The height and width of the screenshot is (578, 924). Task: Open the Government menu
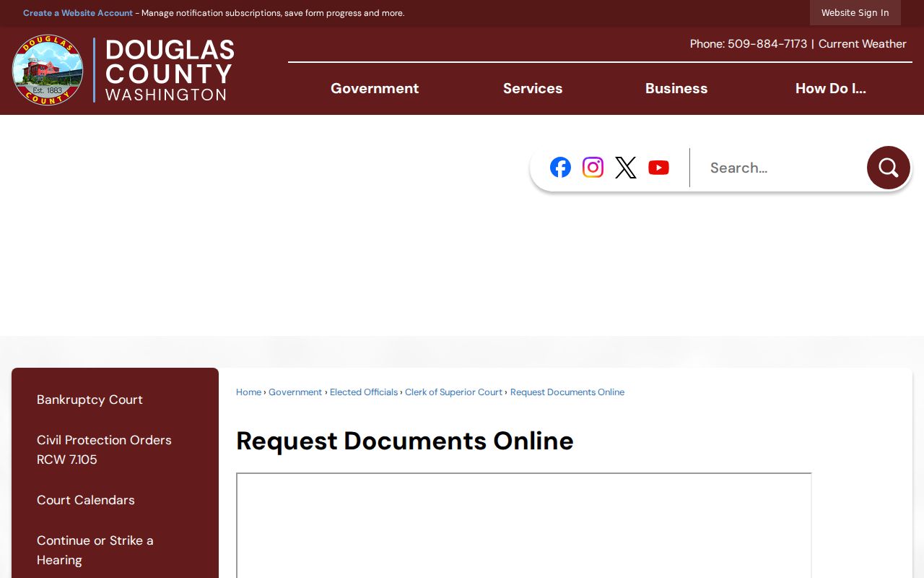[x=375, y=88]
